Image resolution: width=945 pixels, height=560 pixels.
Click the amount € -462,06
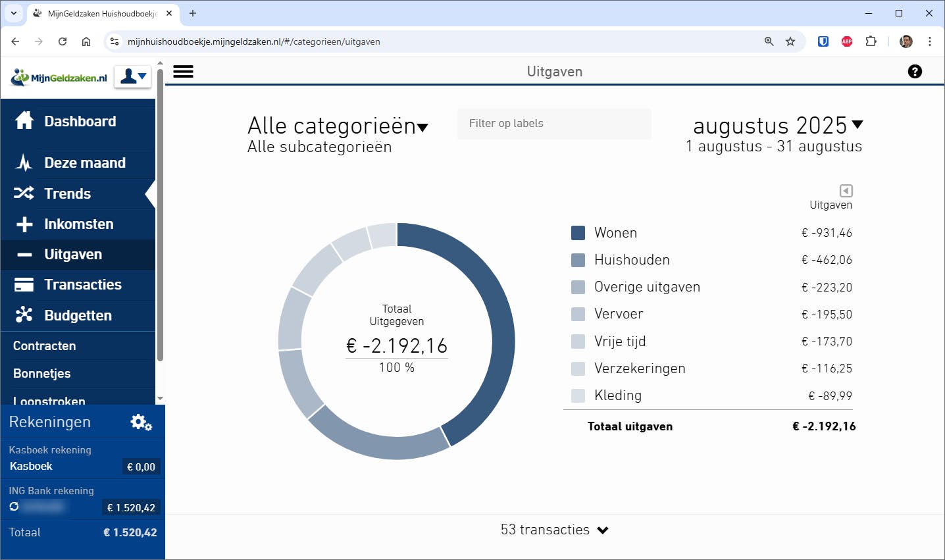(827, 260)
